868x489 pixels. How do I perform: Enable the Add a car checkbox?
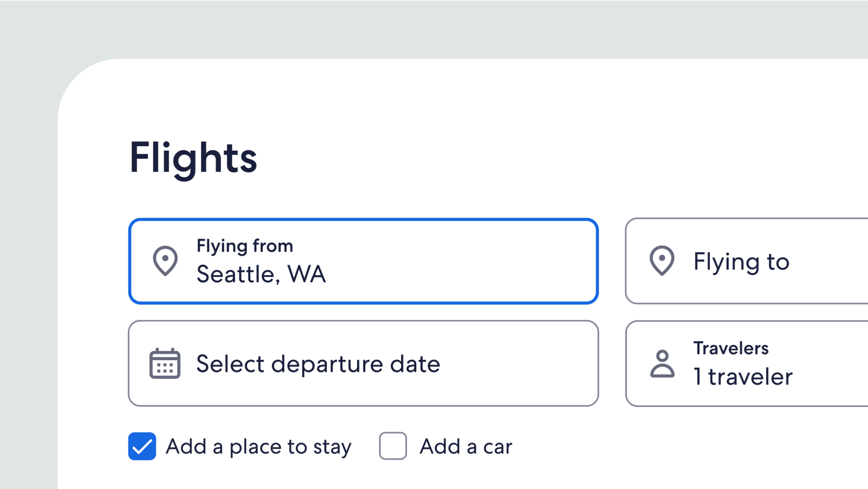[x=393, y=446]
